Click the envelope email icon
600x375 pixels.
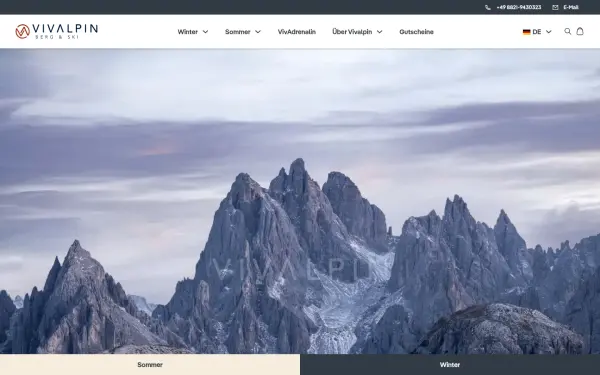555,7
